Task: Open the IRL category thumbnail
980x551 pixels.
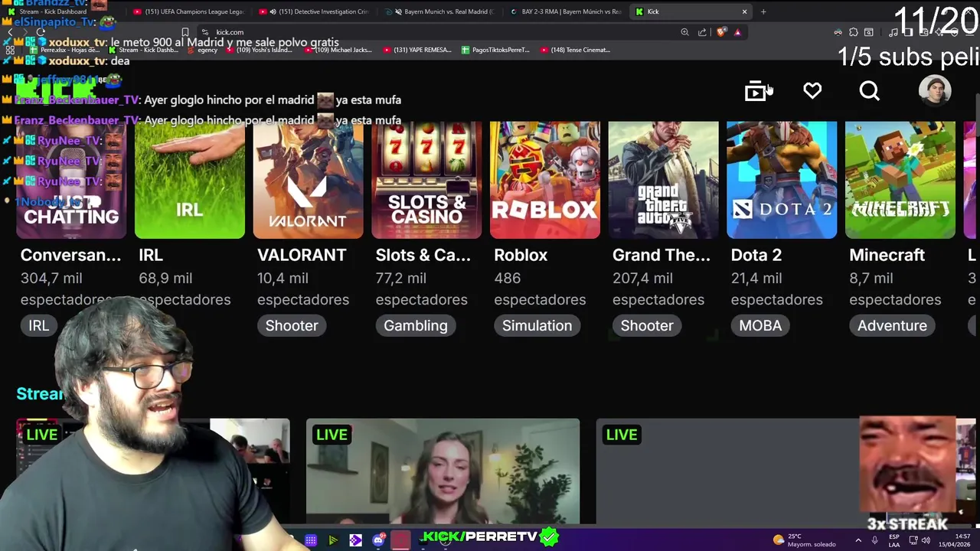Action: click(190, 180)
